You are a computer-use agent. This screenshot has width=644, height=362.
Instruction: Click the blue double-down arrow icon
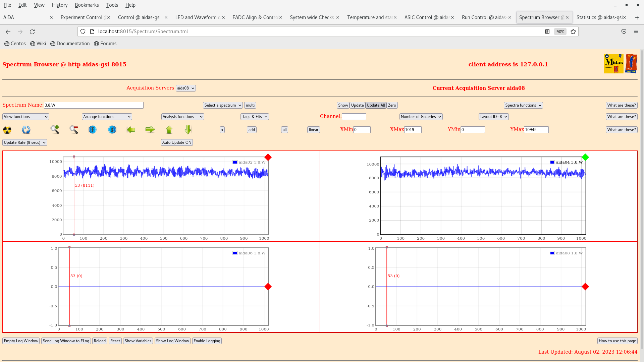pyautogui.click(x=93, y=129)
